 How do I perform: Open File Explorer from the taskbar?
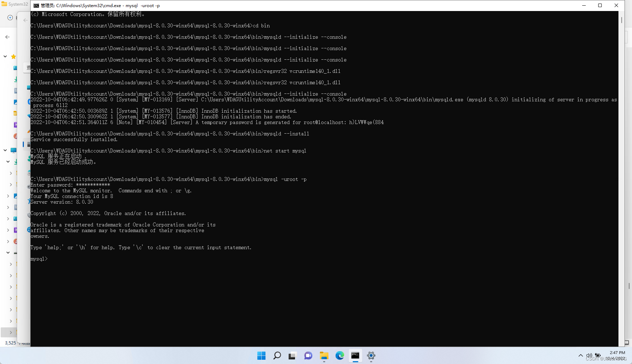tap(324, 355)
